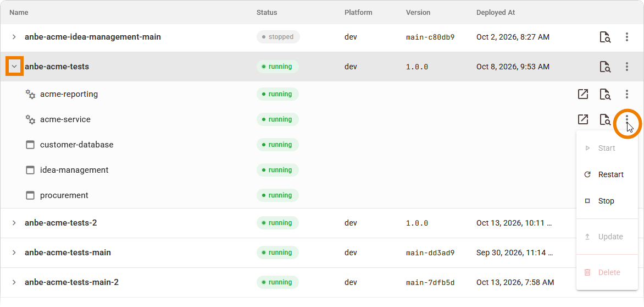This screenshot has height=307, width=644.
Task: Click running badge of anbe-acme-tests-2
Action: [x=277, y=223]
